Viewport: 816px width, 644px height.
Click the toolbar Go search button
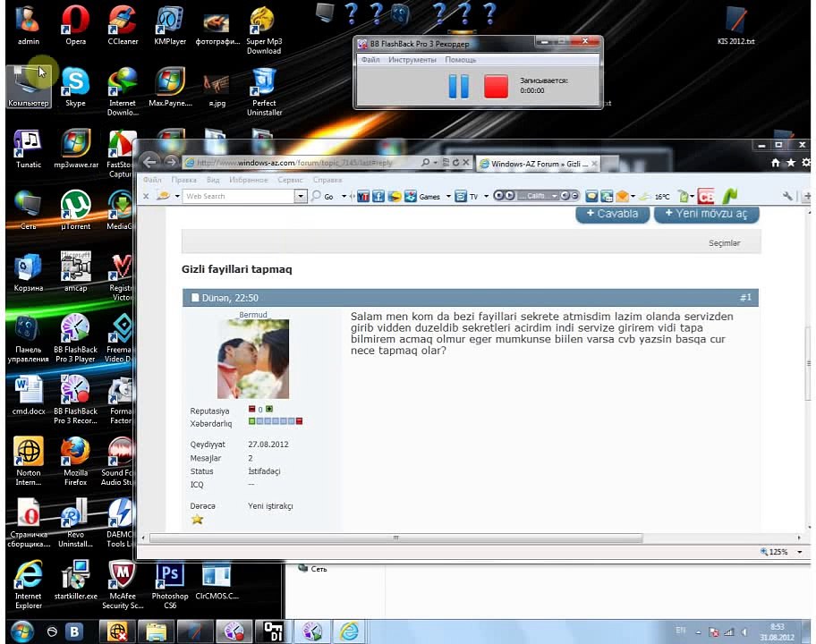pyautogui.click(x=323, y=197)
